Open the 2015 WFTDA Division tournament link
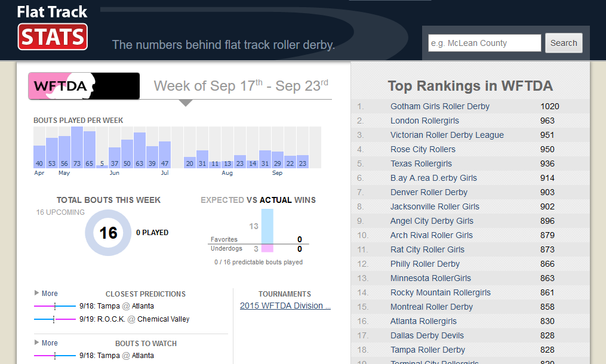The height and width of the screenshot is (364, 606). pyautogui.click(x=285, y=306)
